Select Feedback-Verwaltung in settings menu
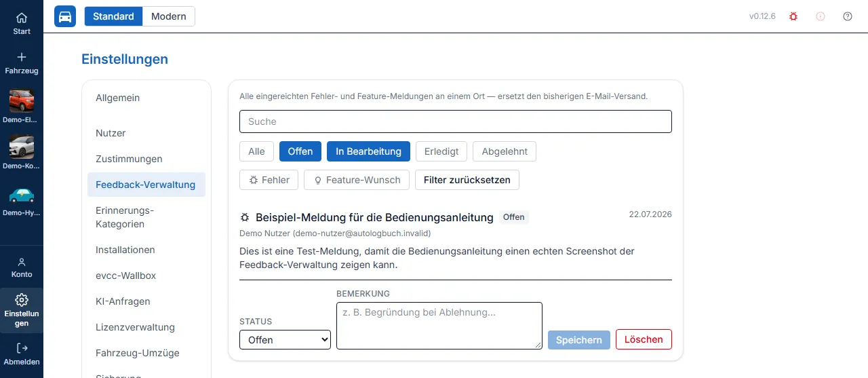 [x=146, y=185]
